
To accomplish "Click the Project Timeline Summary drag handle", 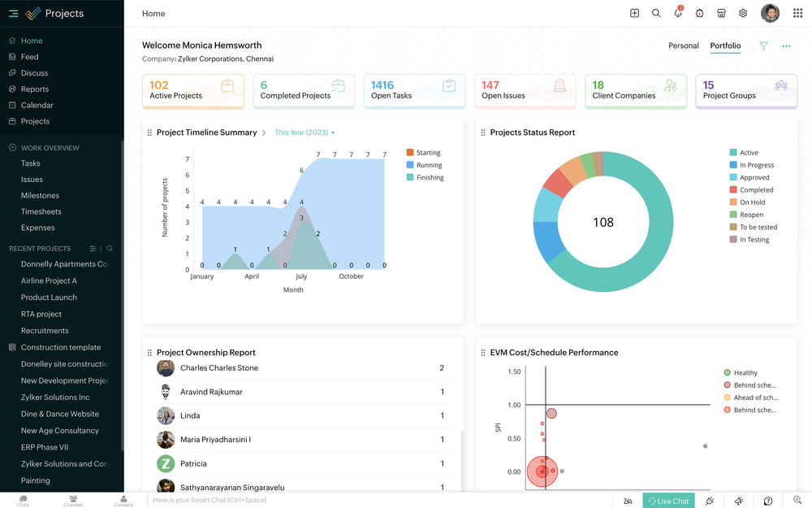I will pyautogui.click(x=149, y=132).
